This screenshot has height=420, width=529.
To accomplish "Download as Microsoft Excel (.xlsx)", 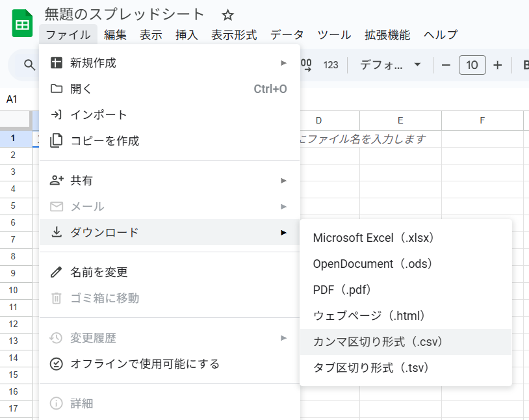I will point(373,238).
